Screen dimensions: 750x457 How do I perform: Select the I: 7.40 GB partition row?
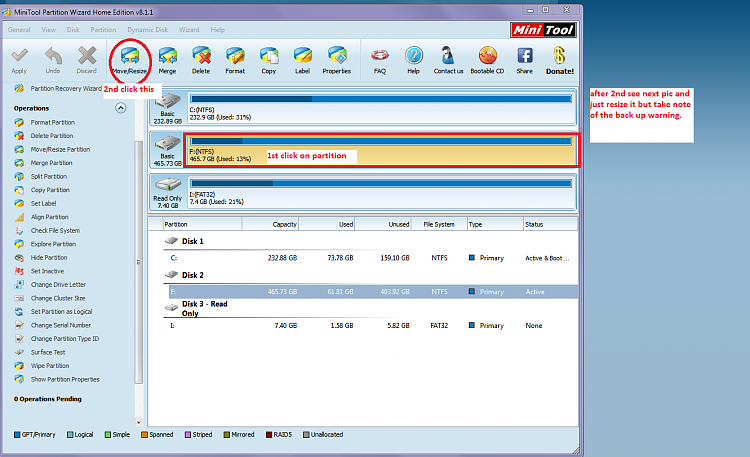coord(373,326)
